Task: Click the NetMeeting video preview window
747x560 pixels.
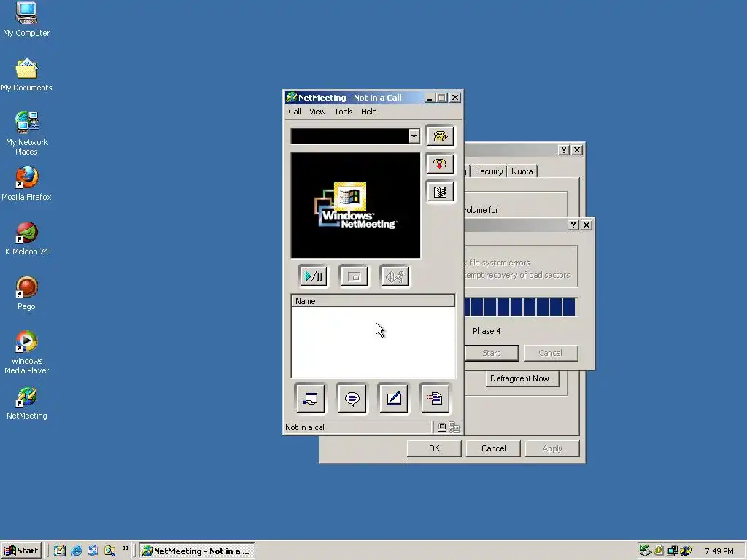Action: [355, 205]
